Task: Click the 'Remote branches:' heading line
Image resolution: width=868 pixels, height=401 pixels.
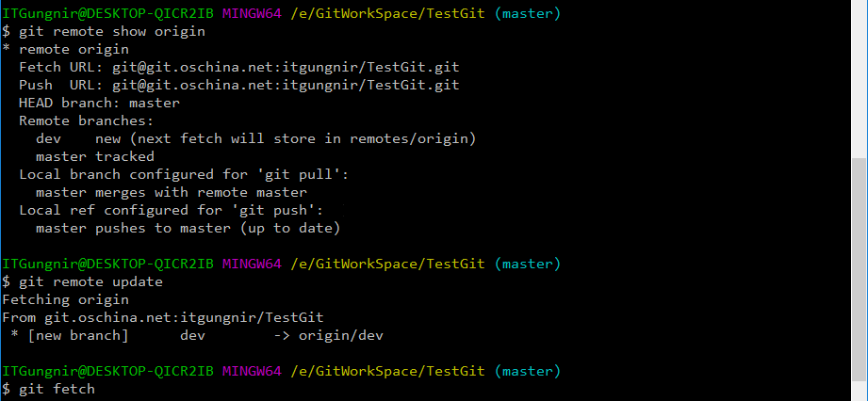Action: (87, 121)
